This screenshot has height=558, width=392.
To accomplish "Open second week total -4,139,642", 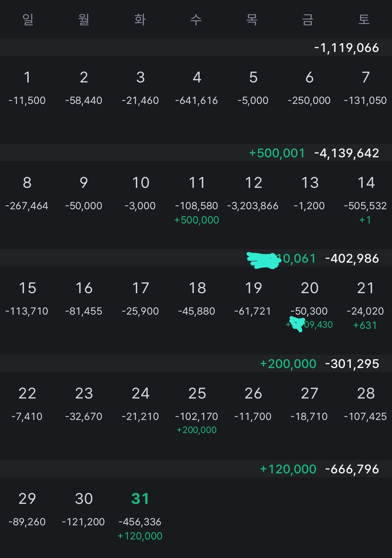I will (347, 153).
